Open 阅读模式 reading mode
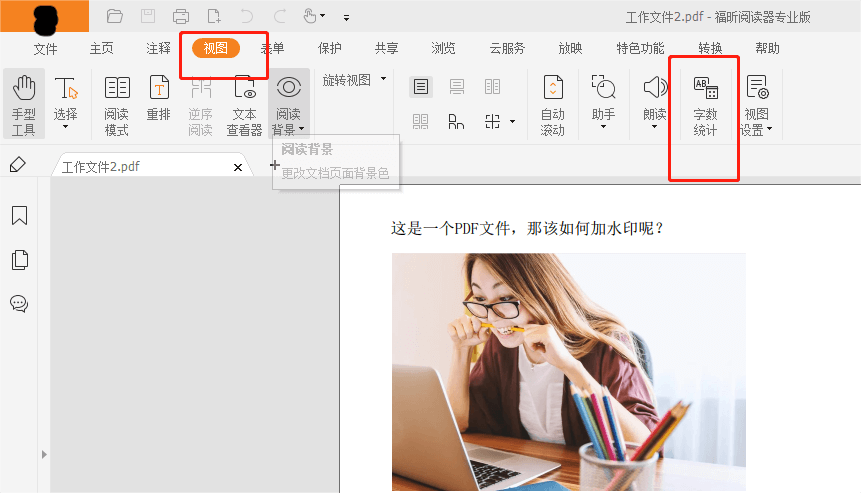Viewport: 861px width, 493px height. pyautogui.click(x=117, y=104)
